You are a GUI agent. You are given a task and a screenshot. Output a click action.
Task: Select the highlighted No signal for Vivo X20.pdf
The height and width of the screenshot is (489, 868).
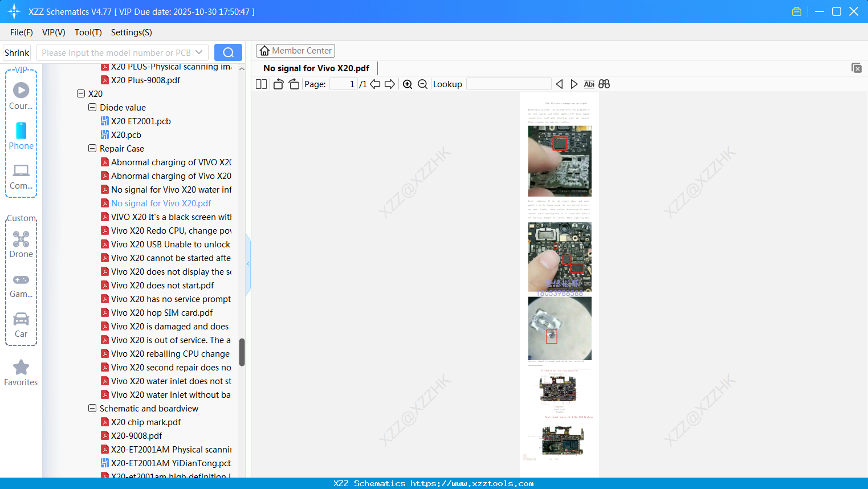click(x=161, y=203)
